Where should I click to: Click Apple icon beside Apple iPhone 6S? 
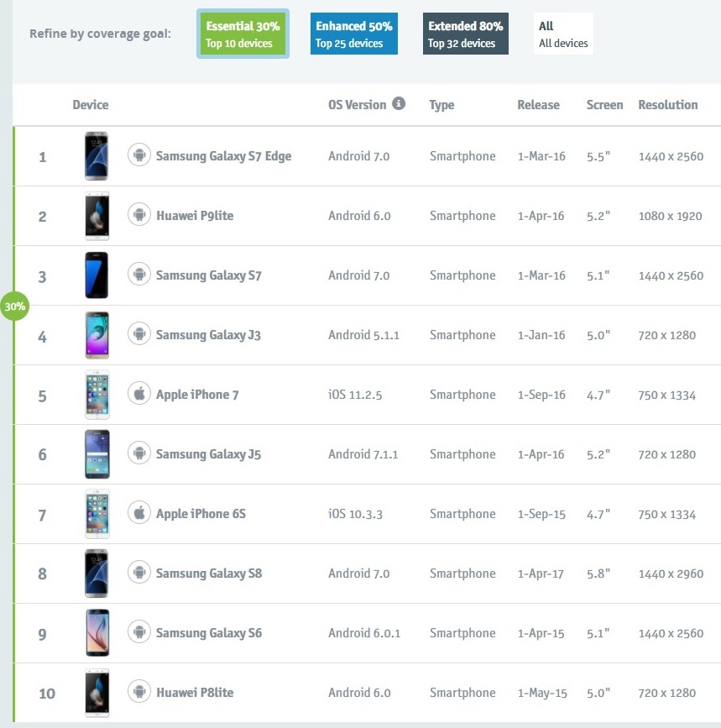pos(139,512)
